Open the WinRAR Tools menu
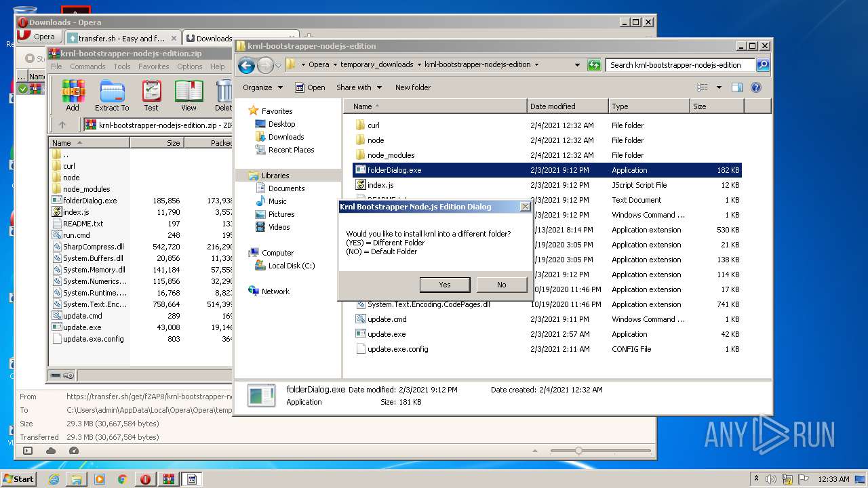Image resolution: width=868 pixels, height=488 pixels. (122, 66)
